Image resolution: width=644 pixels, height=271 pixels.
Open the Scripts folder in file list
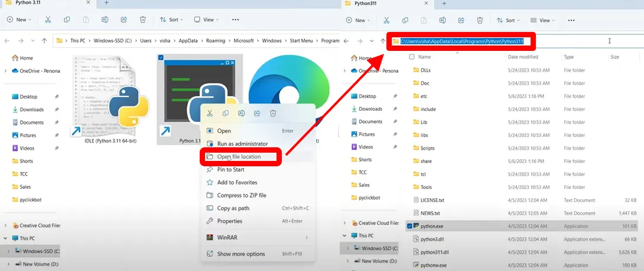coord(427,148)
